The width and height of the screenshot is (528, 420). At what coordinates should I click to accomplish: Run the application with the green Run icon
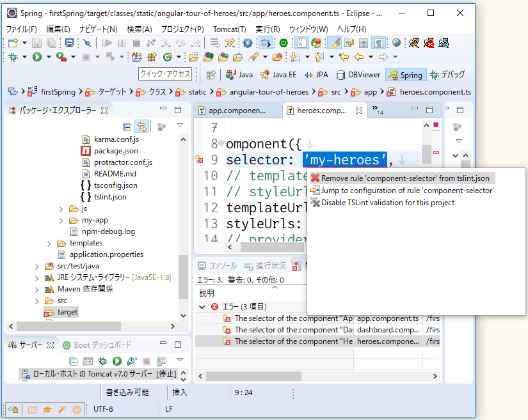[37, 56]
